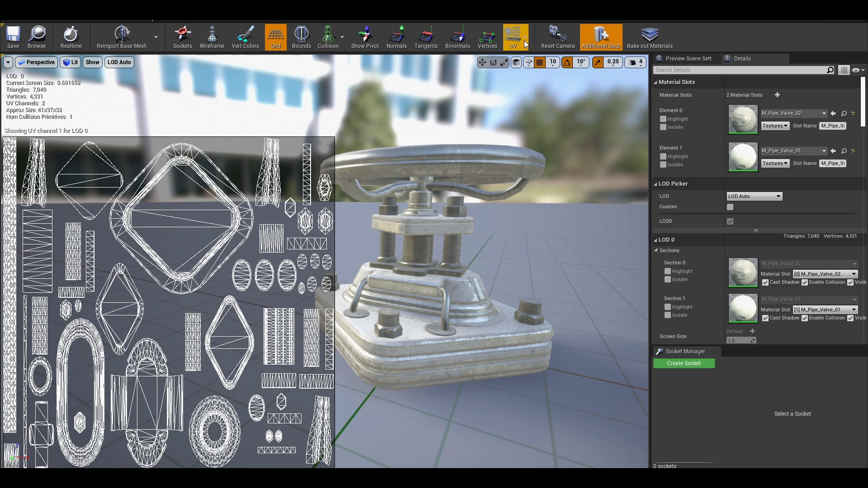Image resolution: width=868 pixels, height=488 pixels.
Task: Browse to M_Pipe_Valve_02 material asset
Action: [844, 113]
